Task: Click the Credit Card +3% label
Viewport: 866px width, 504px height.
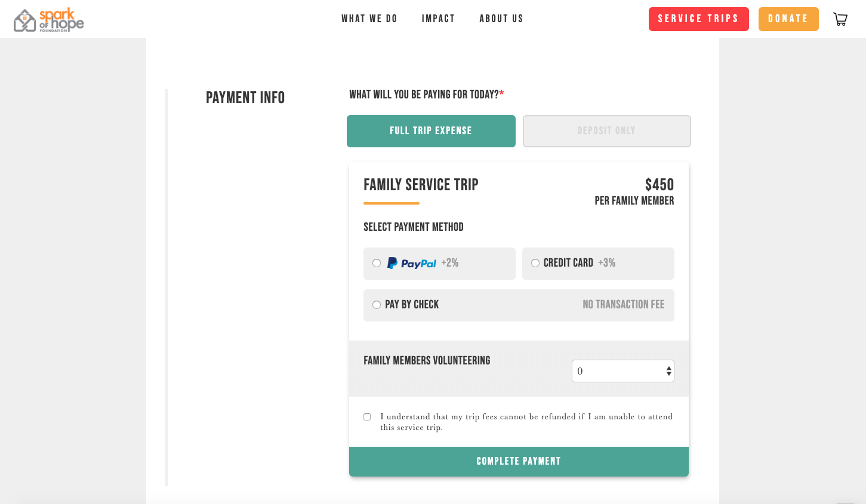Action: click(579, 263)
